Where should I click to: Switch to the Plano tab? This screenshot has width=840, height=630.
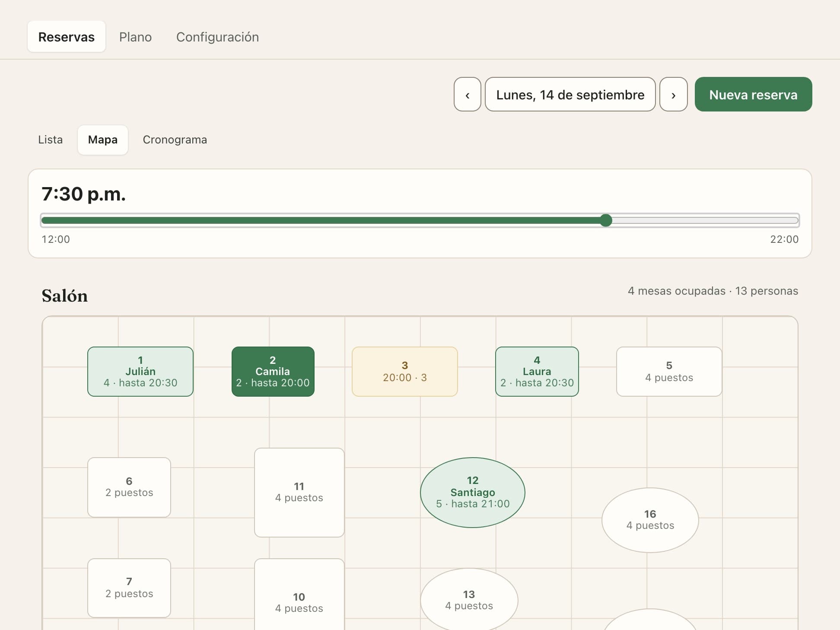pos(135,37)
